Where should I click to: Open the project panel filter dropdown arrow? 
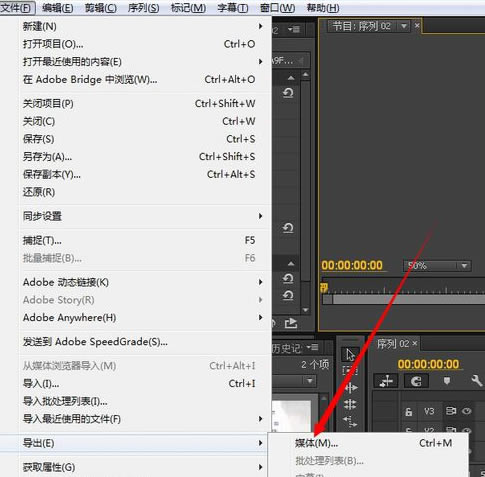point(310,380)
